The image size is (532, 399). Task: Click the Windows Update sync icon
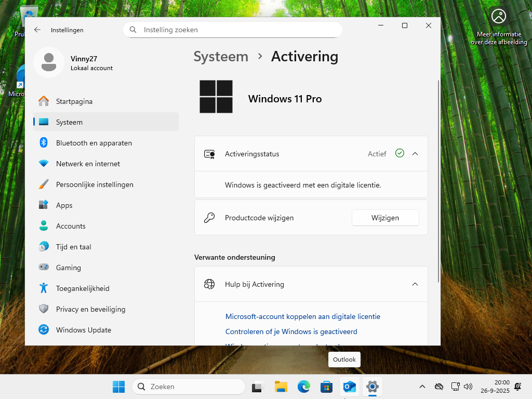click(x=44, y=329)
